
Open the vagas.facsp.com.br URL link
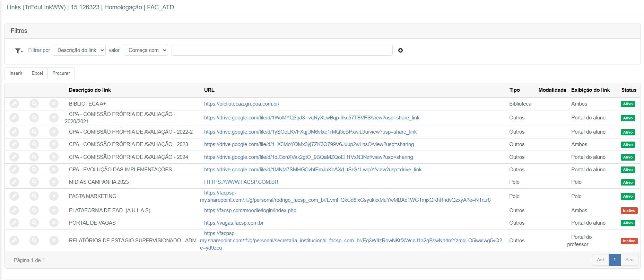[x=234, y=223]
